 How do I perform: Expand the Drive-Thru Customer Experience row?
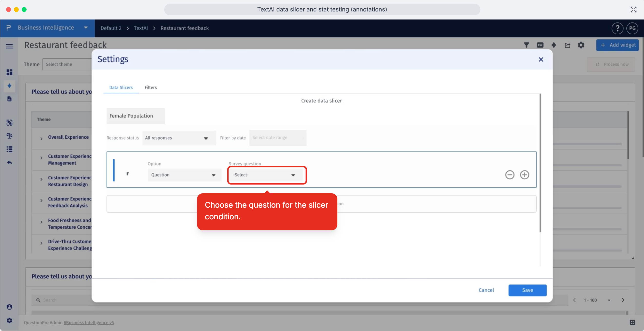[x=41, y=243]
